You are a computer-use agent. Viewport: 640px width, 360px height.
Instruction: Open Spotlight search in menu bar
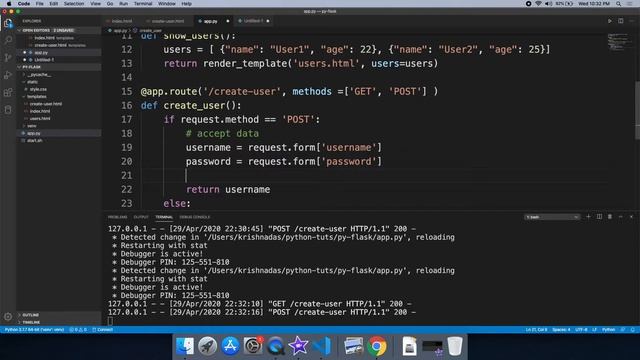pyautogui.click(x=619, y=4)
